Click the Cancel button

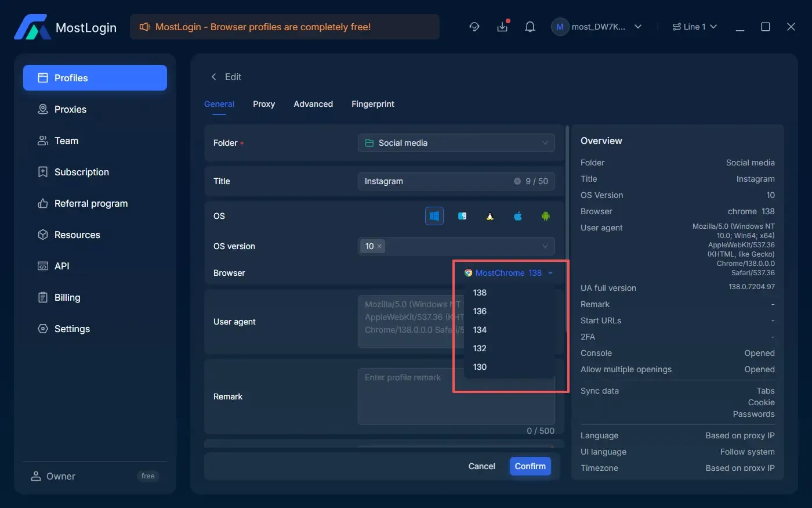482,466
